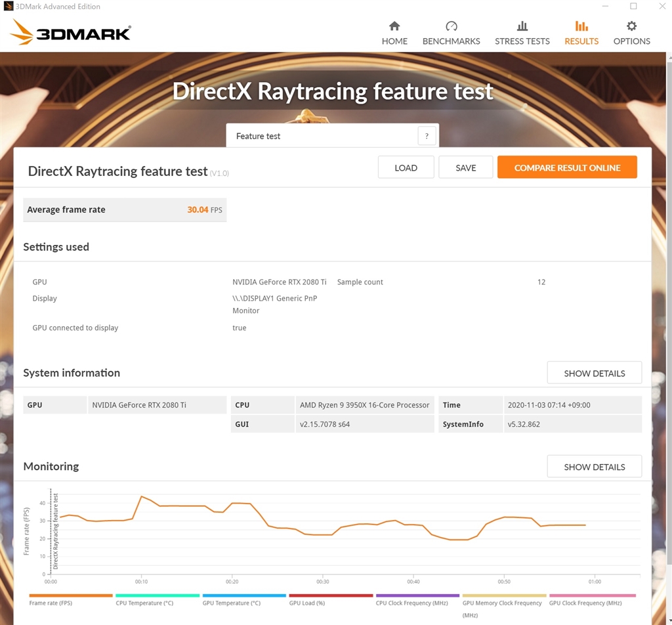The image size is (672, 625).
Task: Toggle GPU Clock Frequency legend swatch
Action: [x=593, y=595]
